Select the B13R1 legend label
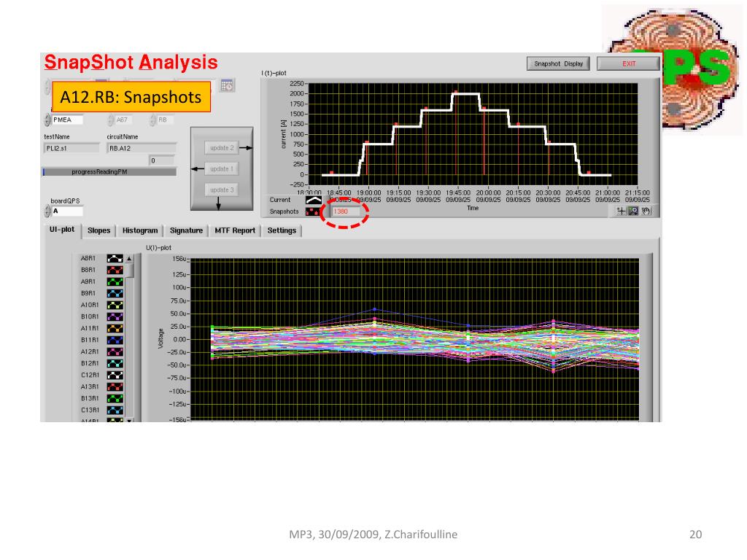The width and height of the screenshot is (747, 560). click(90, 398)
